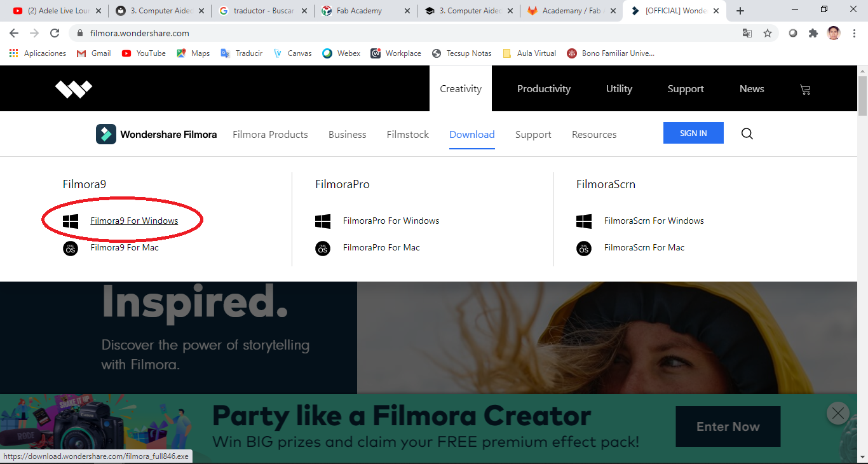868x464 pixels.
Task: Download FilmoraScrn For Mac
Action: (x=644, y=248)
